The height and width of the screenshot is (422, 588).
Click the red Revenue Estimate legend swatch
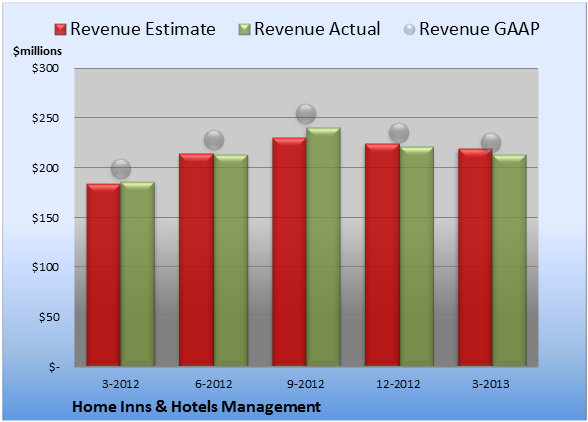coord(60,30)
